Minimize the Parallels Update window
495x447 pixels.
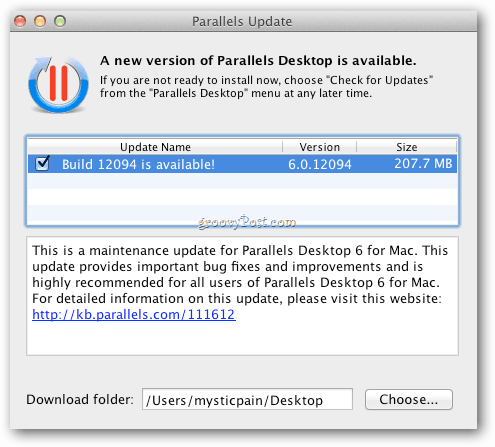[x=40, y=21]
